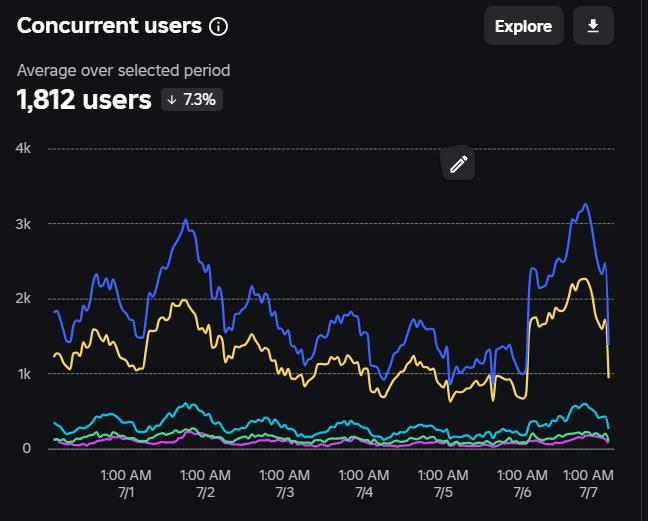Click the 7/4 date axis label
Image resolution: width=648 pixels, height=521 pixels.
364,493
